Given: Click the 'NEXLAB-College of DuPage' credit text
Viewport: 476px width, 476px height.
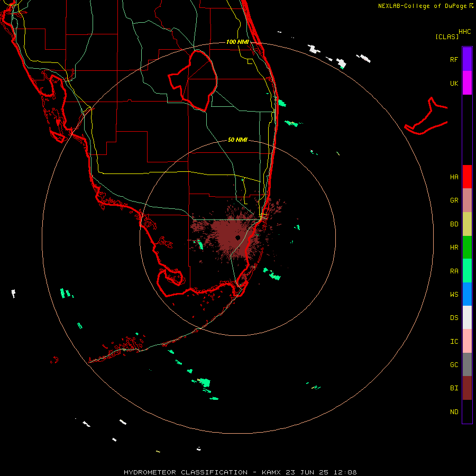Looking at the screenshot, I should 423,6.
